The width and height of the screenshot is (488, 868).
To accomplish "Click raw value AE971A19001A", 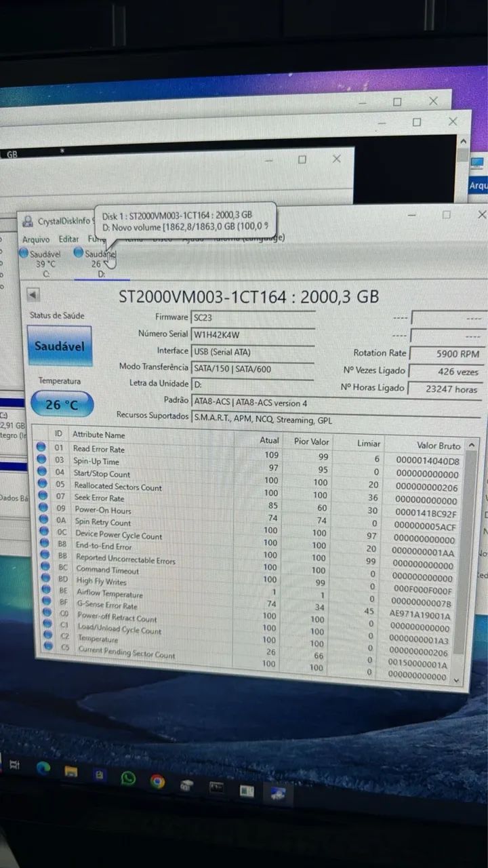I will click(420, 615).
